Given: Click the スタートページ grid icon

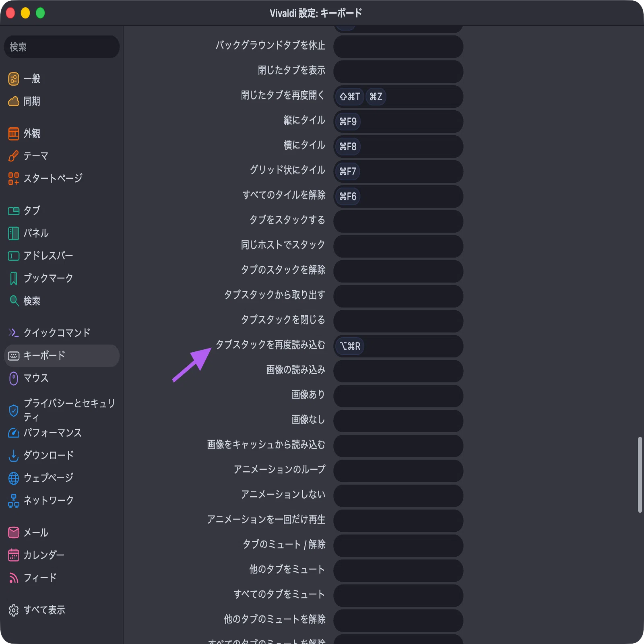Looking at the screenshot, I should pos(14,179).
